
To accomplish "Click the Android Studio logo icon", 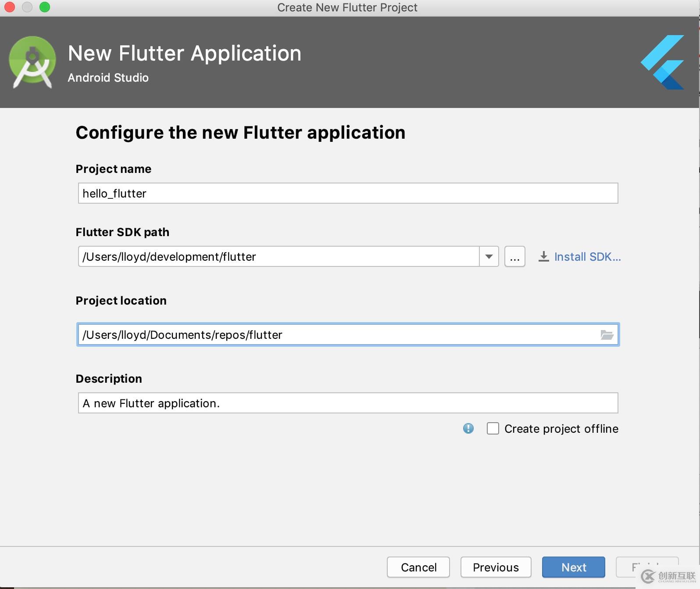I will coord(32,62).
